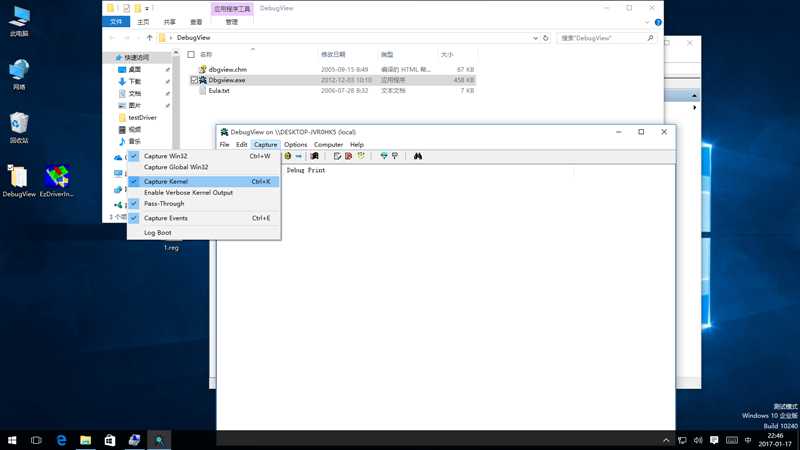This screenshot has height=450, width=800.
Task: Open the Options menu in DebugView
Action: 295,144
